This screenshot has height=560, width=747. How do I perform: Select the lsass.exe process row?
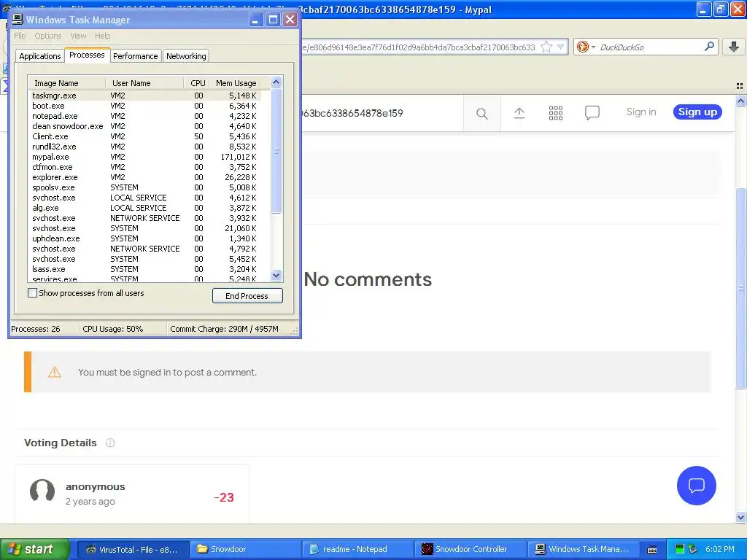[145, 269]
